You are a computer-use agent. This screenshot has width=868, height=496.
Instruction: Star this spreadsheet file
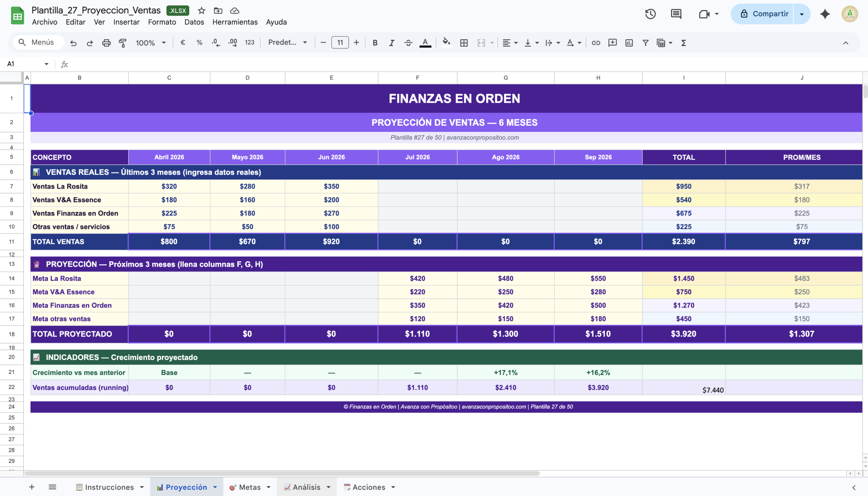tap(201, 11)
